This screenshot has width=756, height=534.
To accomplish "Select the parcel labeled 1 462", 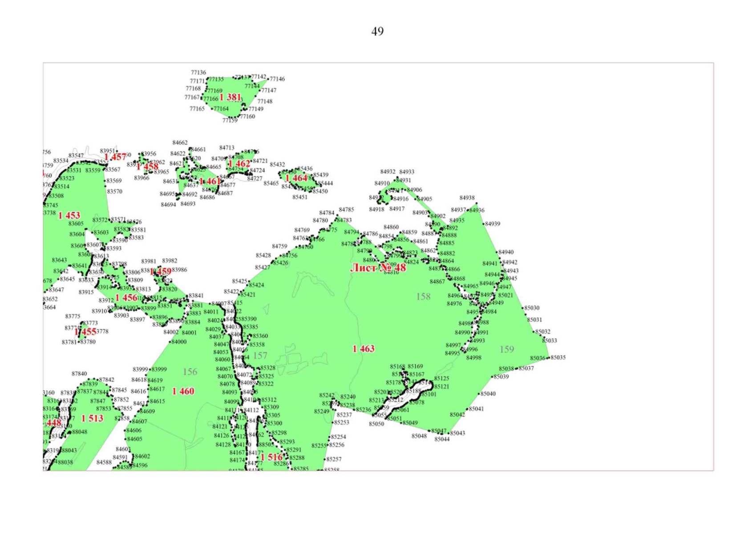I will pyautogui.click(x=239, y=164).
